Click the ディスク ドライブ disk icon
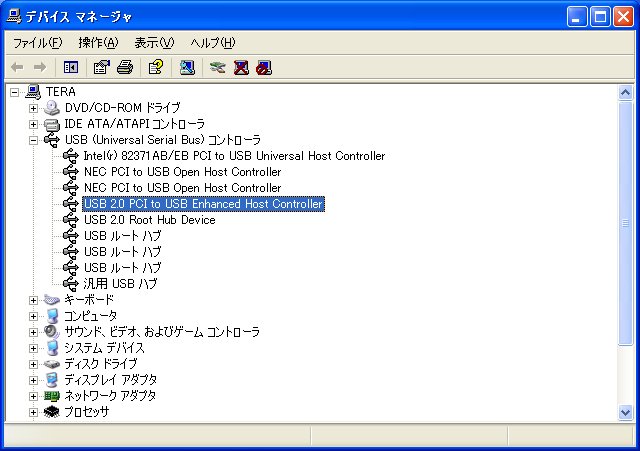 tap(52, 364)
